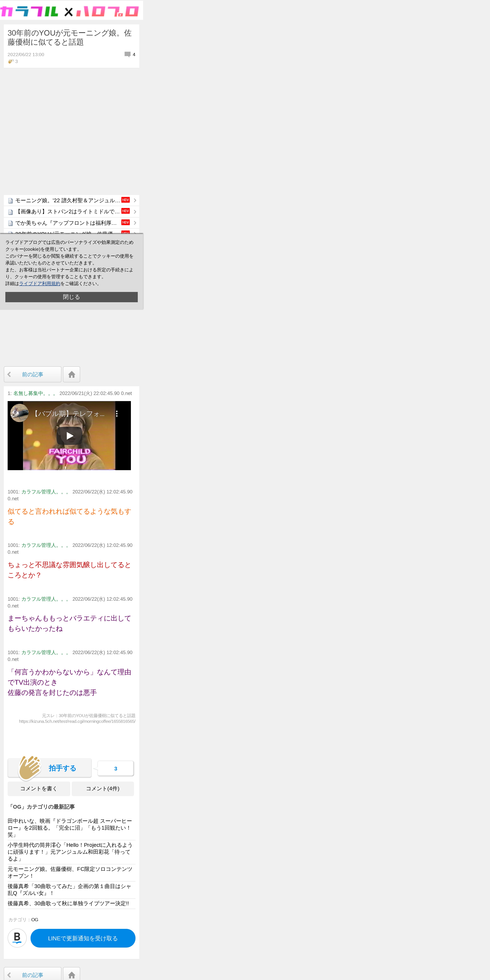The width and height of the screenshot is (490, 980).
Task: Click LINEで更新通知を受け取る button
Action: pos(83,938)
